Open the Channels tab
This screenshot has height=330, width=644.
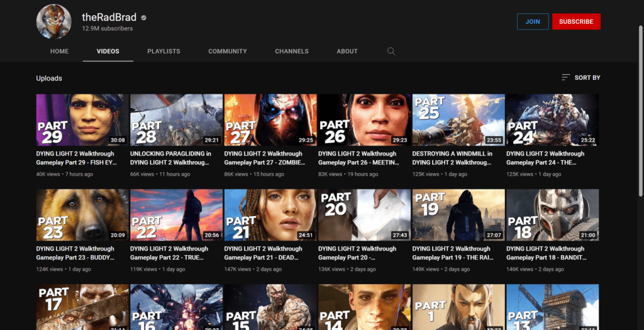click(x=292, y=52)
